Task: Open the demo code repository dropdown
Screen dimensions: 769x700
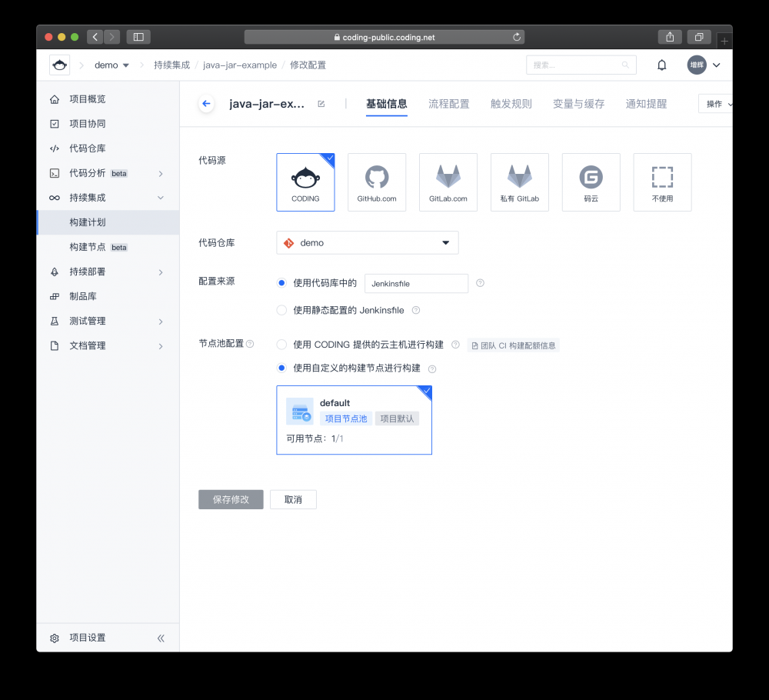Action: (x=367, y=242)
